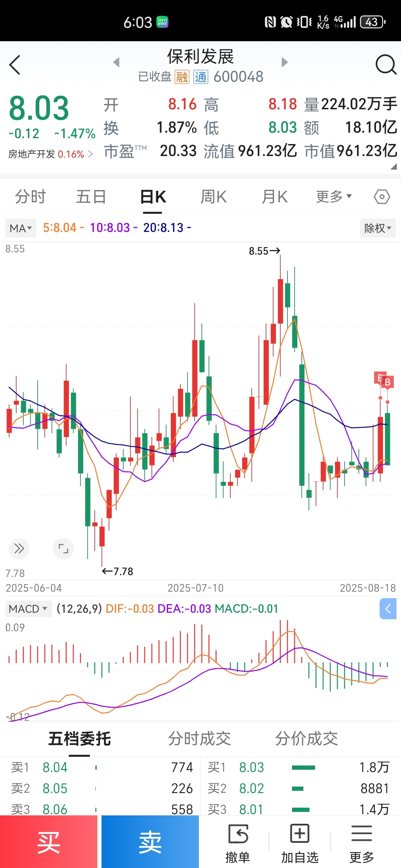This screenshot has height=868, width=401.
Task: Tap 加自选 add to watchlist icon
Action: click(x=299, y=842)
